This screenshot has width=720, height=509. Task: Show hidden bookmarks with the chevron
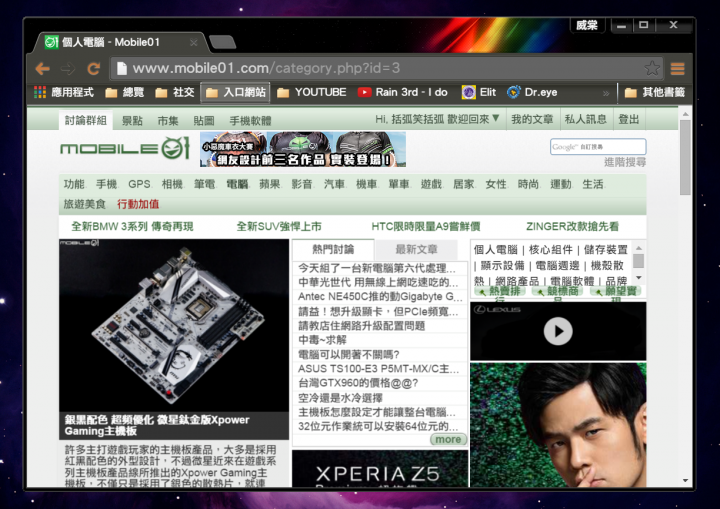tap(606, 93)
